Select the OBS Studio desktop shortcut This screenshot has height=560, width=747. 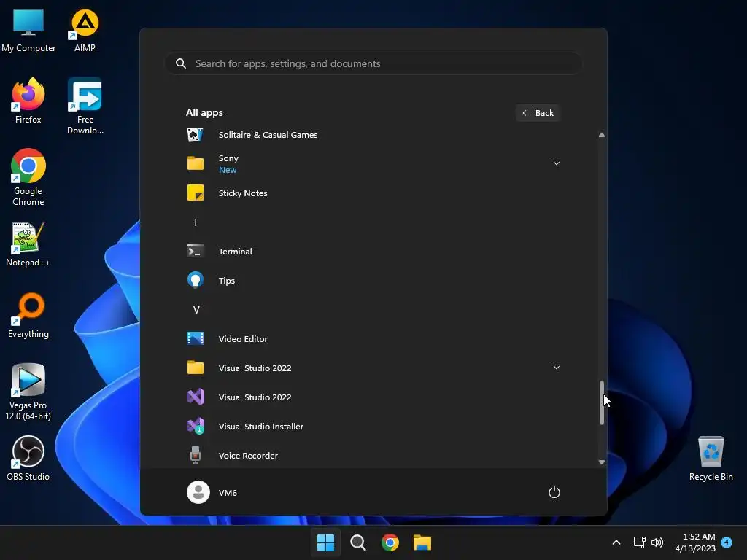pos(28,458)
